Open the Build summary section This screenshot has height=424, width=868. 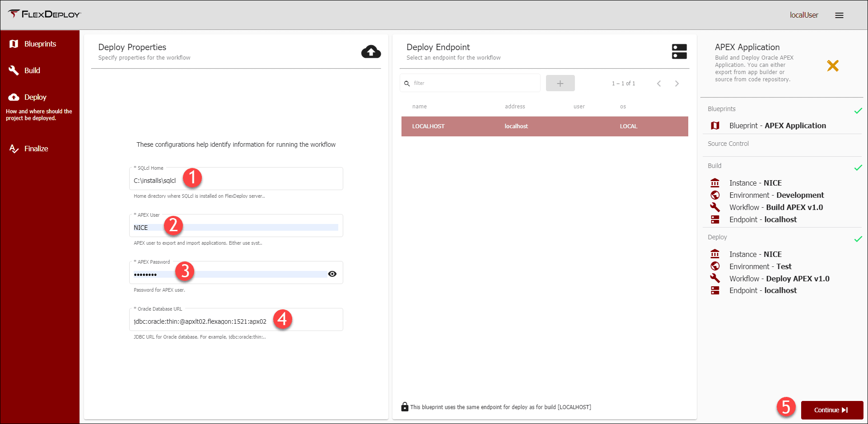coord(714,166)
